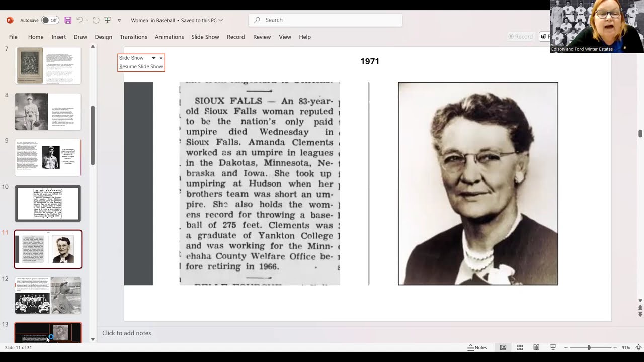The image size is (644, 362).
Task: Click the 1971 slide title
Action: [370, 61]
